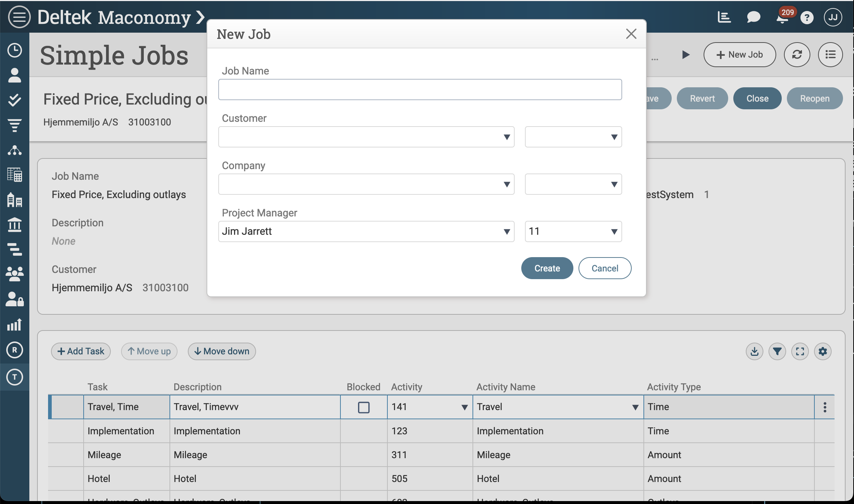
Task: Toggle Blocked checkbox for Travel, Time row
Action: pyautogui.click(x=364, y=407)
